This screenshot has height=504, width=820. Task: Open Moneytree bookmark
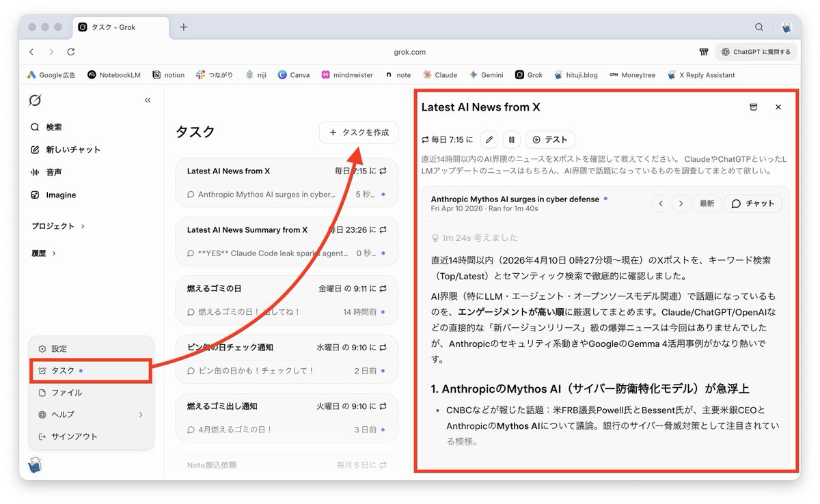point(632,75)
